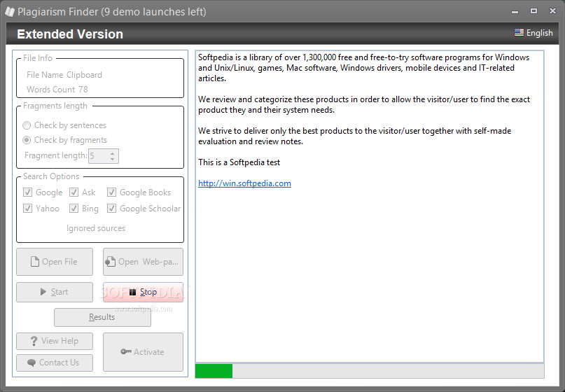
Task: Toggle the Google Schoolar checkbox
Action: point(112,209)
